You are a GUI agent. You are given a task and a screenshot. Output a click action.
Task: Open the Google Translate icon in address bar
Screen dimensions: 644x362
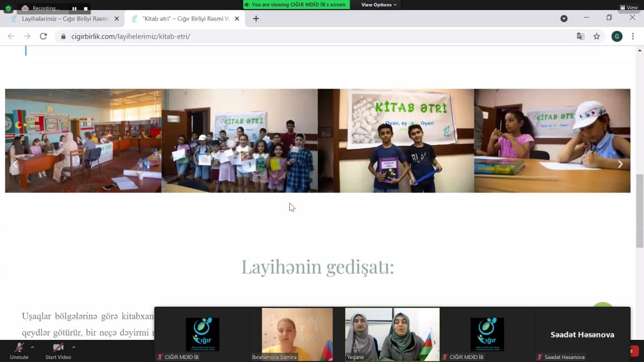point(581,36)
